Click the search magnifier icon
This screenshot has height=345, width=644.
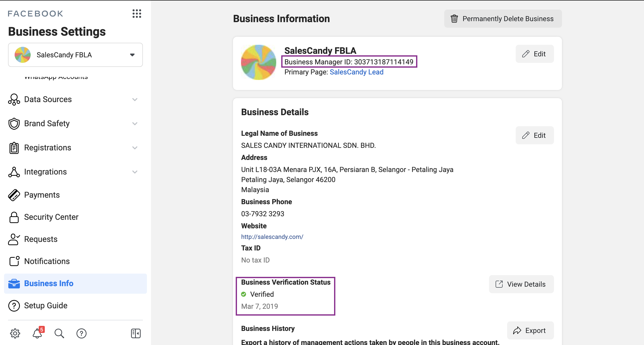[59, 333]
